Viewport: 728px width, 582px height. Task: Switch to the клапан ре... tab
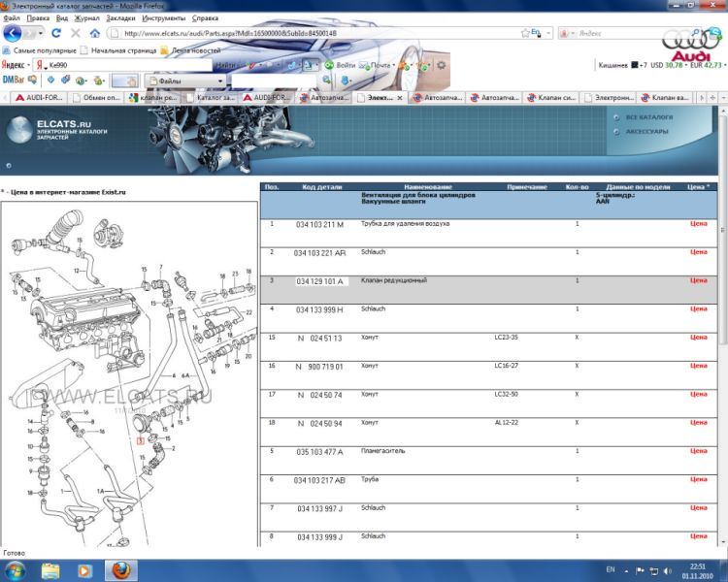click(153, 97)
